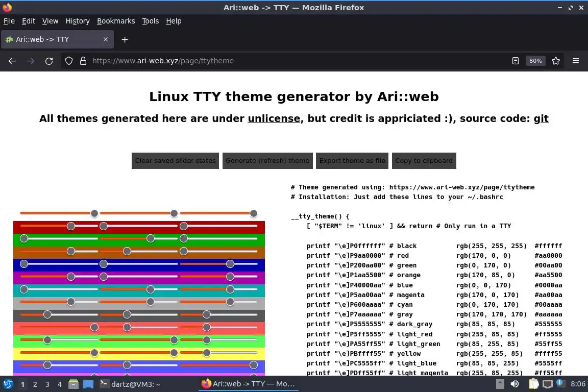The image size is (588, 392).
Task: Click the blue channel slider on blue row
Action: [x=218, y=264]
